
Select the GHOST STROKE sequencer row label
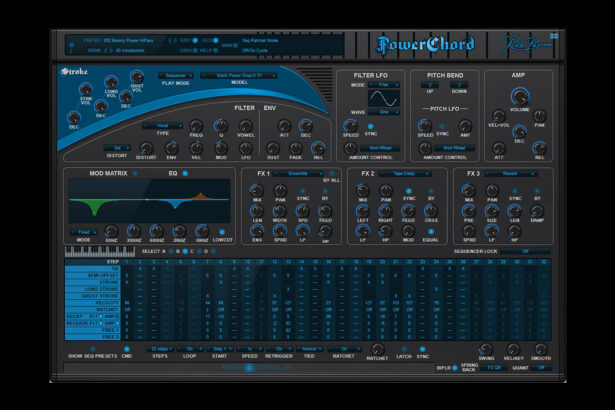pos(93,296)
